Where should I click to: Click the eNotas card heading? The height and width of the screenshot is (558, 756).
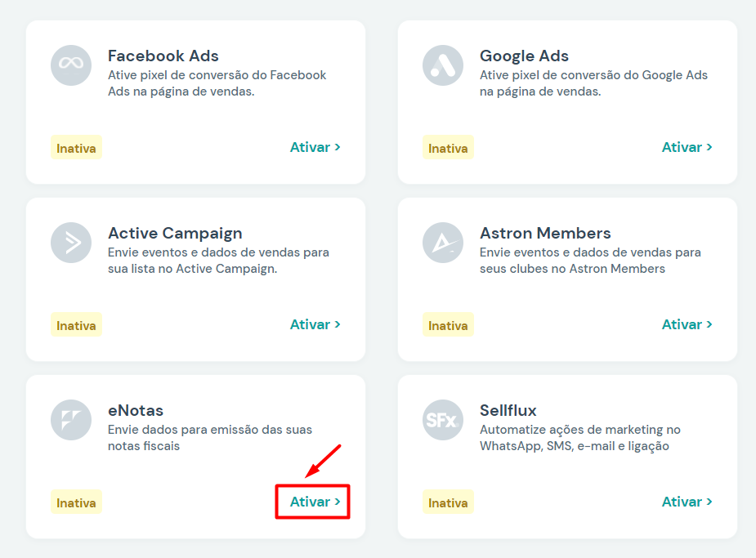coord(136,411)
